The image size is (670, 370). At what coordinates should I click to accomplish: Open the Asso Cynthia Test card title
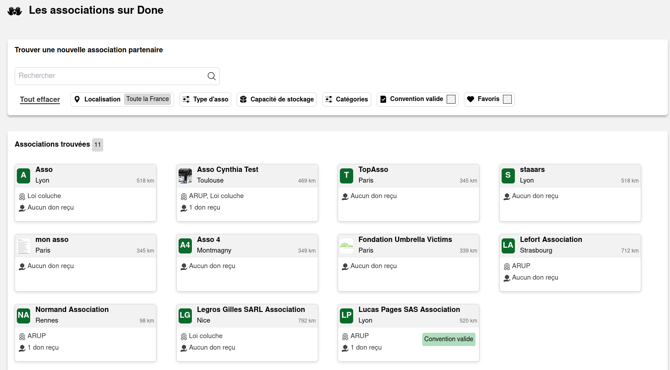[227, 170]
